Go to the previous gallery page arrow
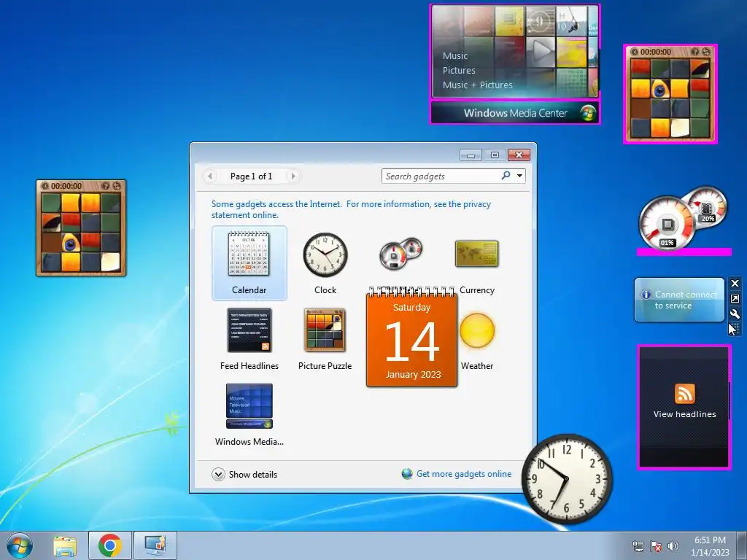The height and width of the screenshot is (560, 747). 209,176
